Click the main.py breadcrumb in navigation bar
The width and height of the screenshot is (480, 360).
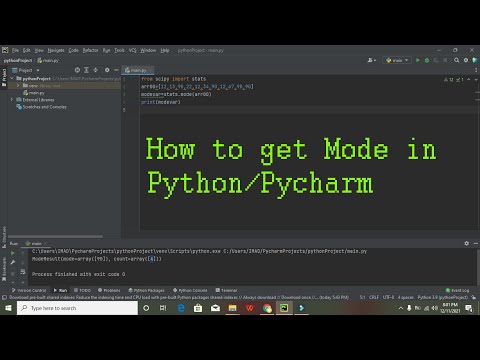coord(48,60)
